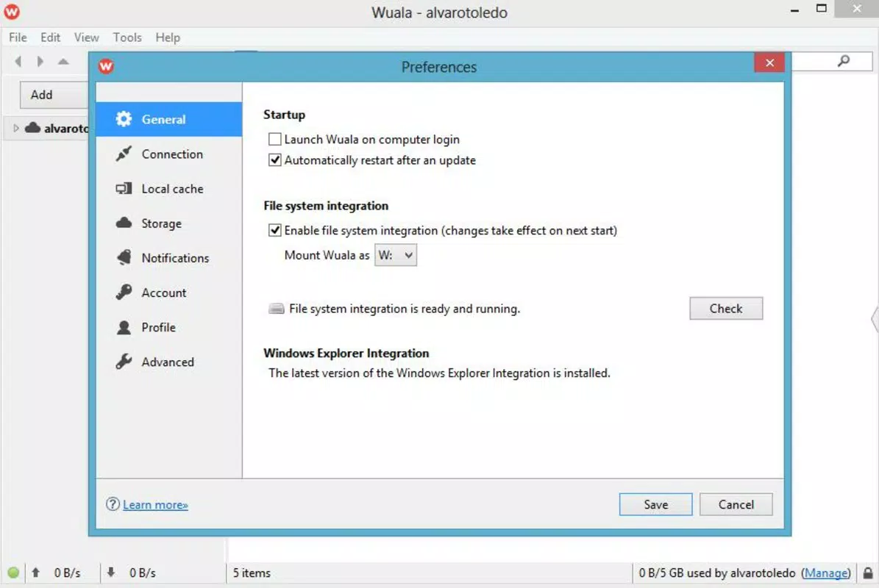The height and width of the screenshot is (588, 879).
Task: Click the help question mark icon
Action: tap(113, 504)
